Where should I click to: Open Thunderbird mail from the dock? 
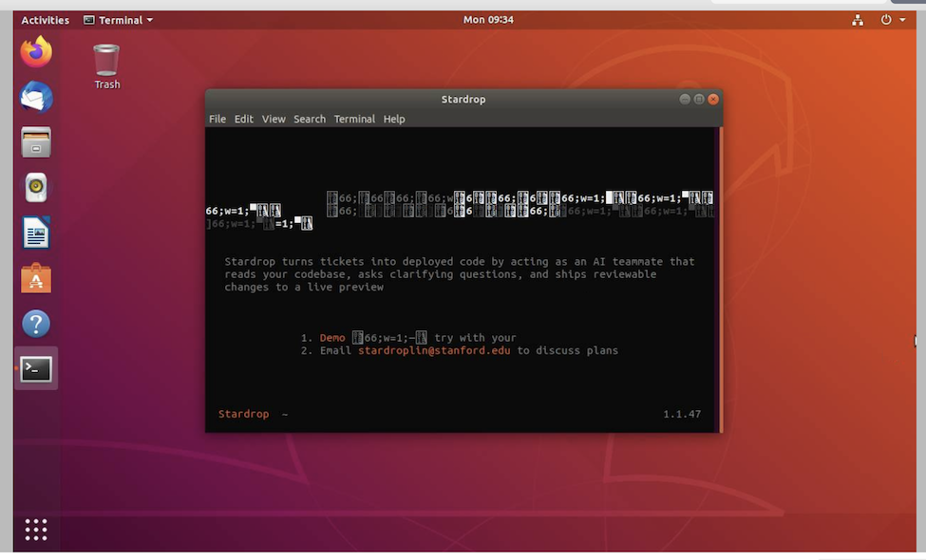(x=36, y=98)
